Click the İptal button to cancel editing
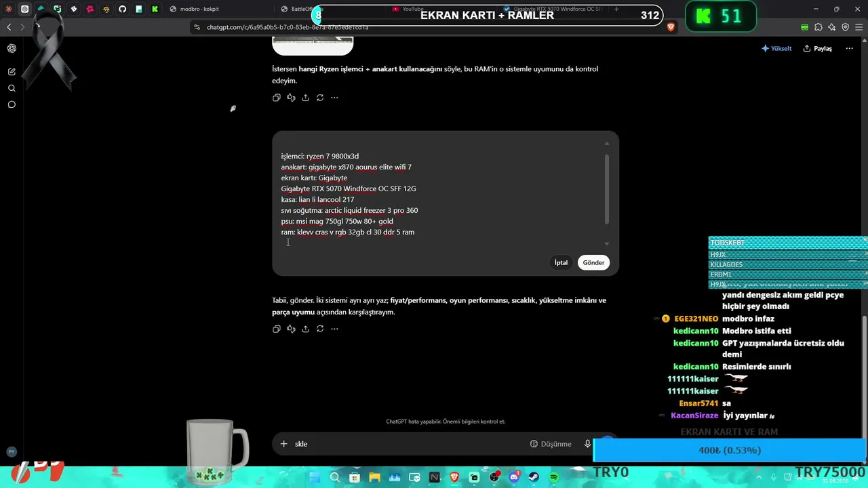Viewport: 868px width, 488px height. [x=561, y=262]
